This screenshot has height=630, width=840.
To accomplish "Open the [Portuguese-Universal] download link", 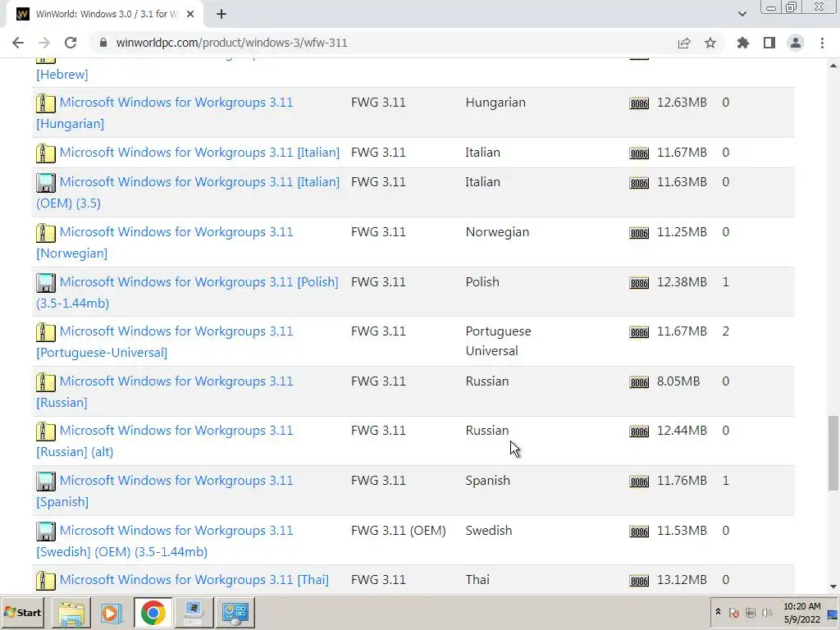I will [102, 353].
